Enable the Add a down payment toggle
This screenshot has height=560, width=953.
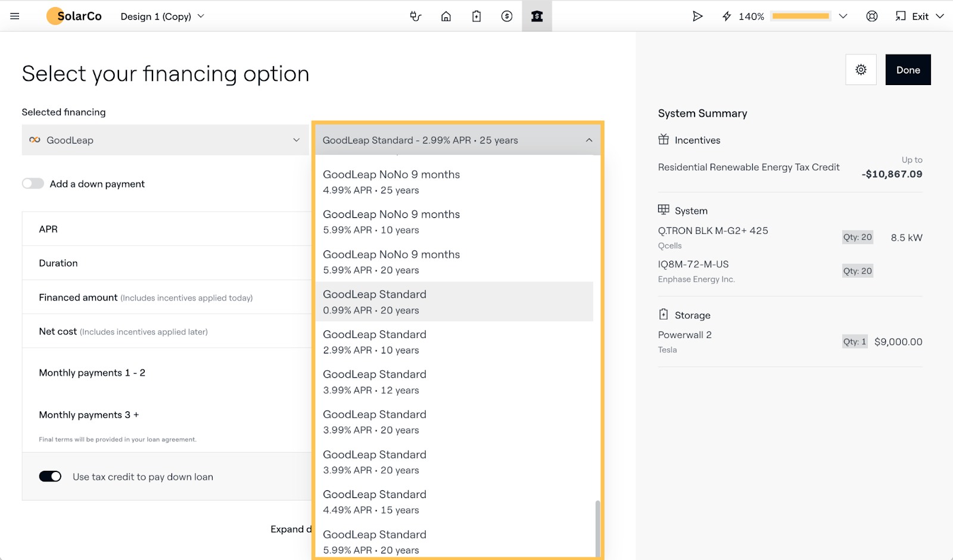coord(33,184)
